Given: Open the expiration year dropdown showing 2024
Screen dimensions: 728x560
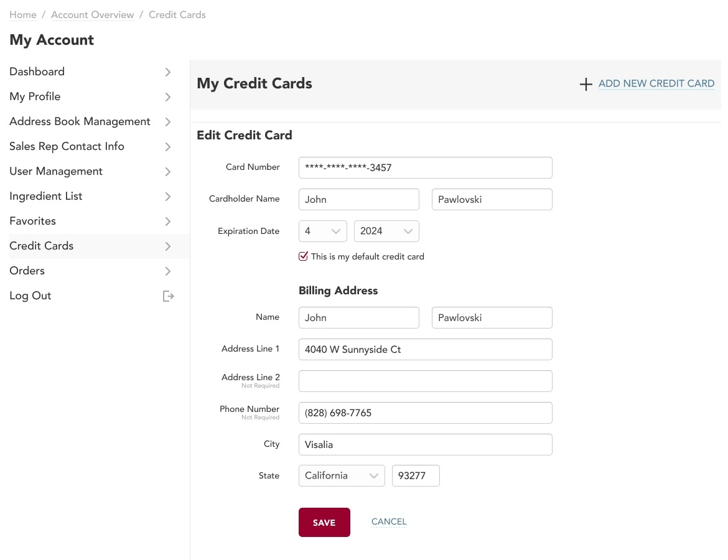Looking at the screenshot, I should click(x=386, y=231).
